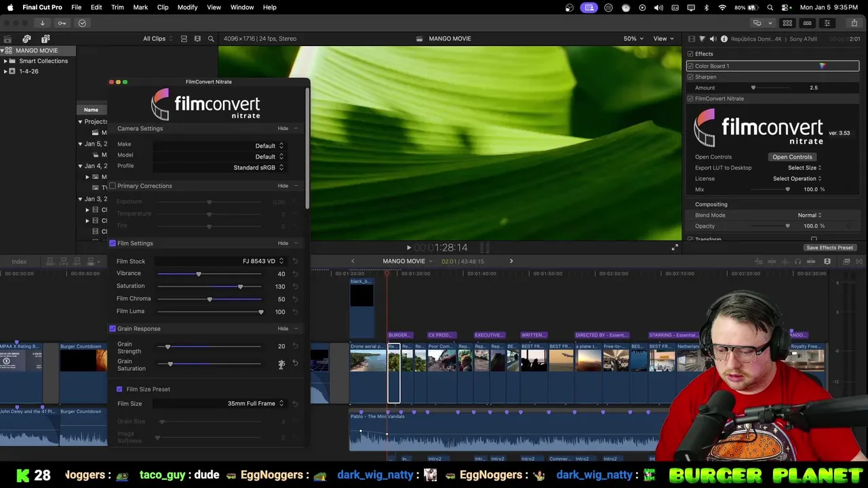Open the camera Make dropdown
This screenshot has width=868, height=488.
(218, 146)
